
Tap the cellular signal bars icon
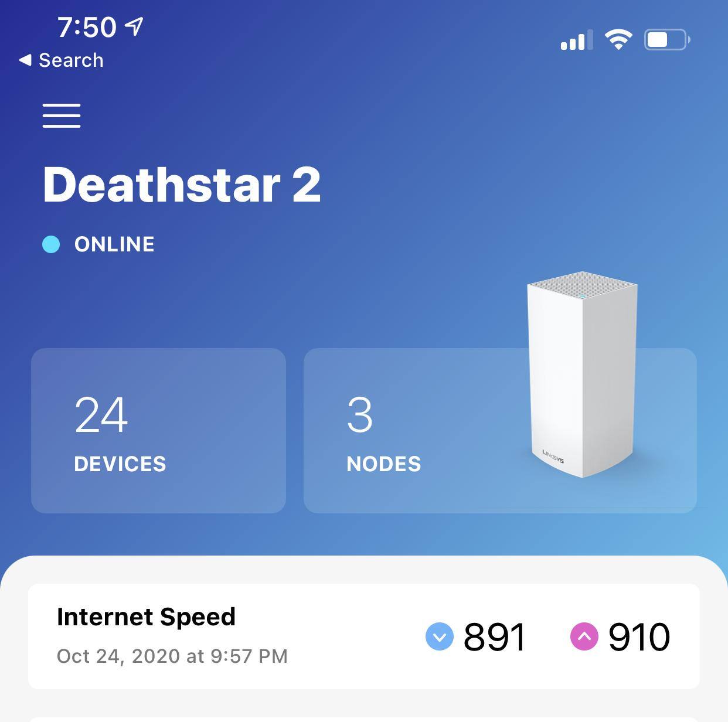(575, 40)
